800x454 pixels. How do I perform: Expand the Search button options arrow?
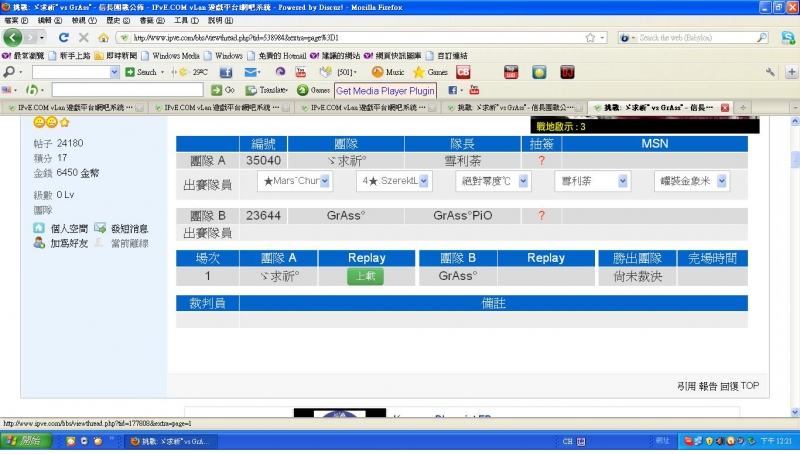point(163,72)
